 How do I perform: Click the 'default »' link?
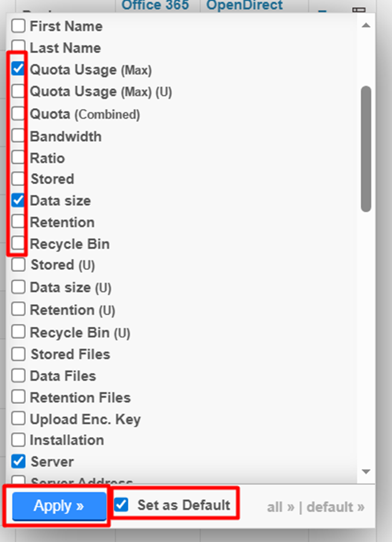coord(335,507)
